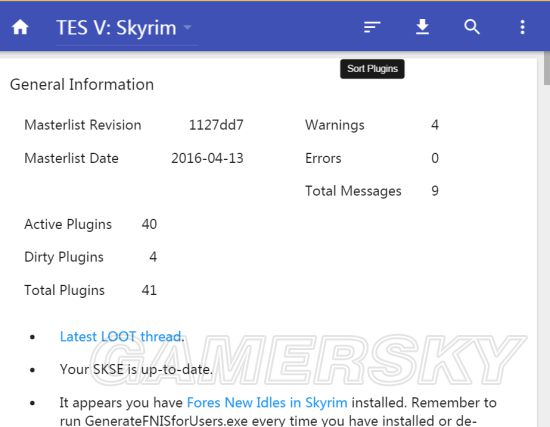
Task: Open Fores New Idles in Skyrim link
Action: click(267, 402)
